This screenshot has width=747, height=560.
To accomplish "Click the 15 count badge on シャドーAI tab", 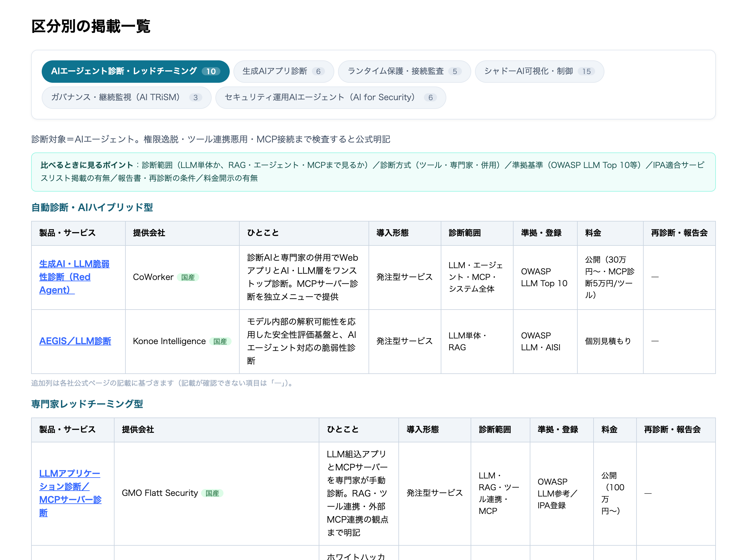I will (586, 72).
